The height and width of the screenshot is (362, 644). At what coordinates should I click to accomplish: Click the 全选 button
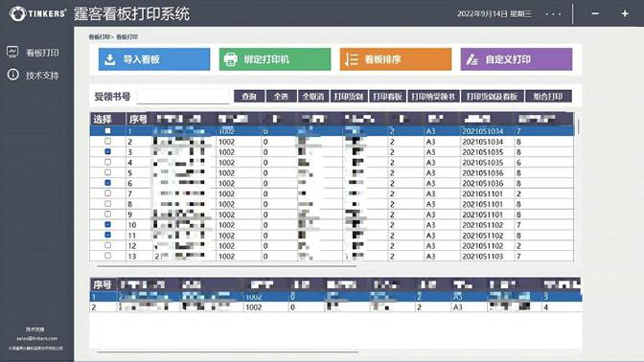pyautogui.click(x=281, y=97)
